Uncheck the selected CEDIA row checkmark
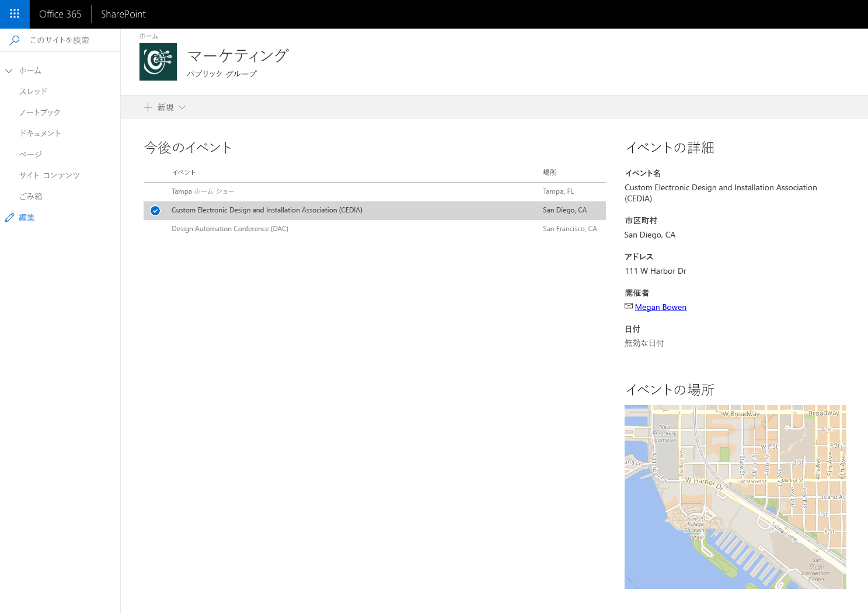The width and height of the screenshot is (868, 614). click(155, 211)
